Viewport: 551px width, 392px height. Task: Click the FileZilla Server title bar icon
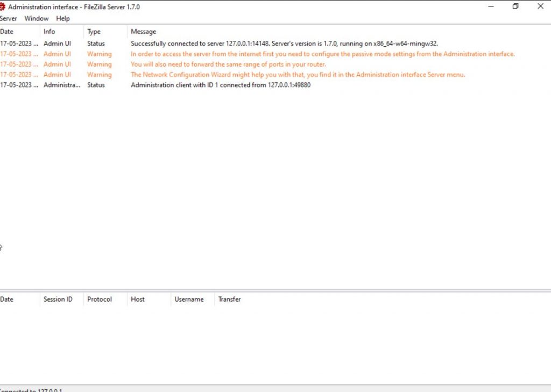click(x=4, y=6)
